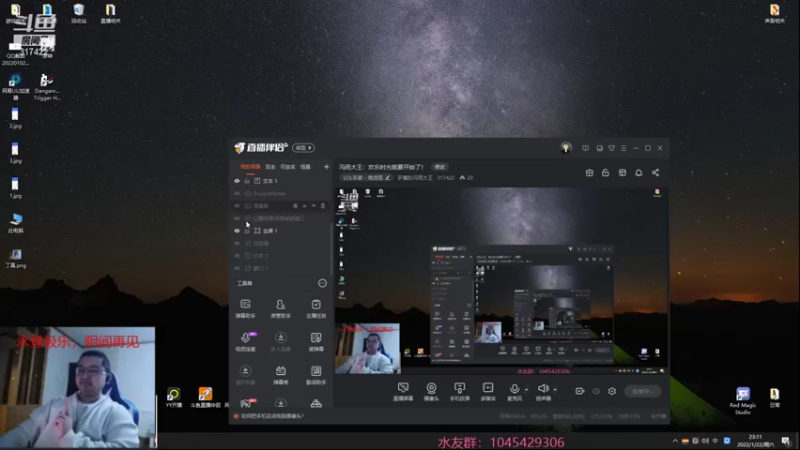
Task: Click the unlock padlock icon in the header row
Action: 606,173
